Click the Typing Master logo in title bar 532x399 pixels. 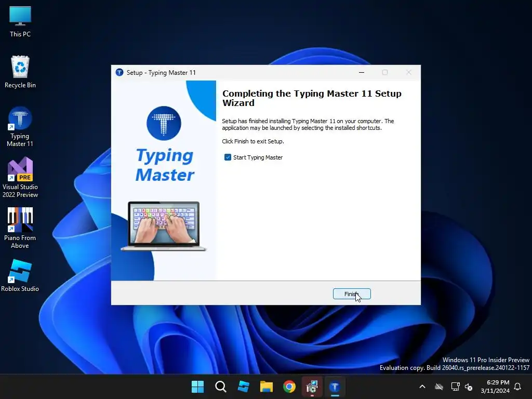[x=119, y=72]
